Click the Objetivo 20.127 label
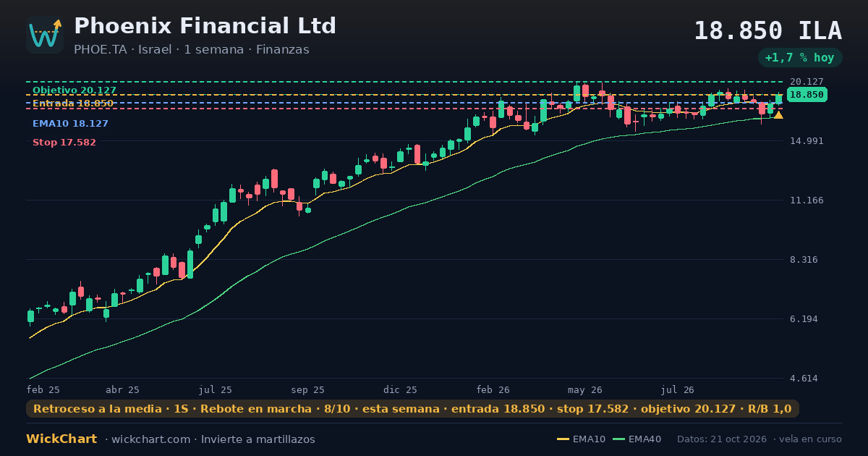868x456 pixels. tap(75, 90)
